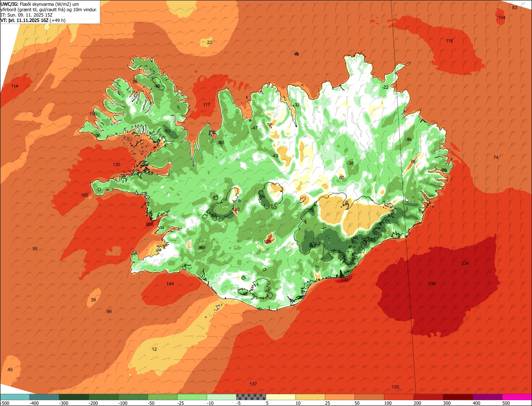Select the green swatch starting at -100
This screenshot has height=406, width=532.
[133, 396]
